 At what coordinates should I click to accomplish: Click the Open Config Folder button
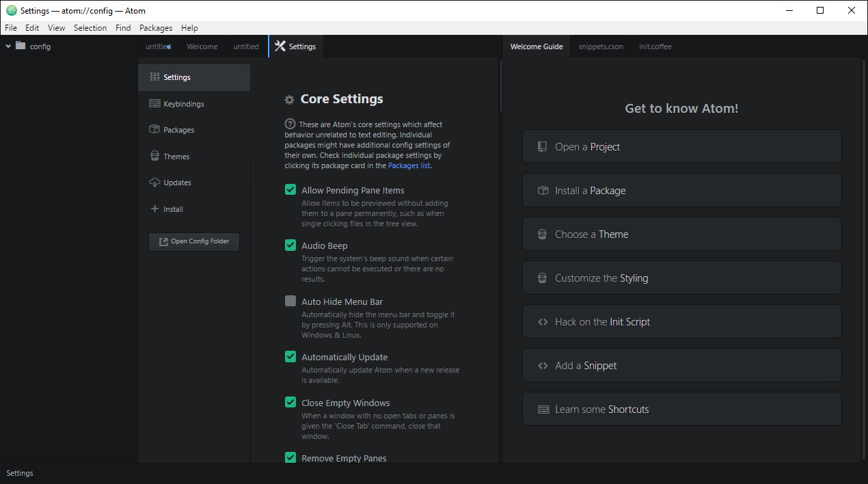click(193, 241)
